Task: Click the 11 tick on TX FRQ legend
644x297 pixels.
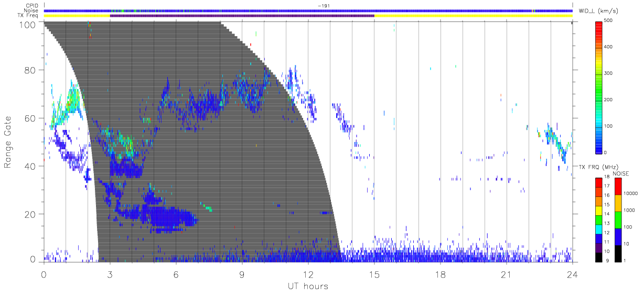Action: 607,242
